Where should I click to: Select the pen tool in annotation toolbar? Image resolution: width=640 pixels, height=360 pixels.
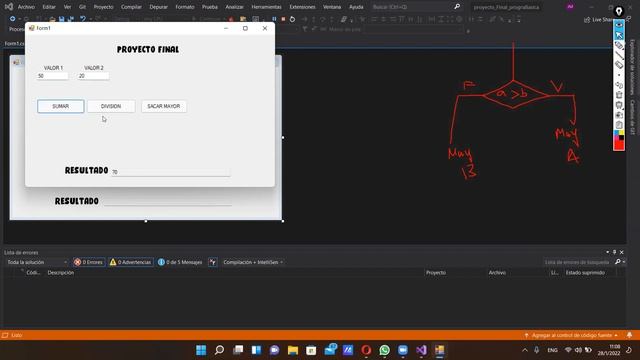619,45
